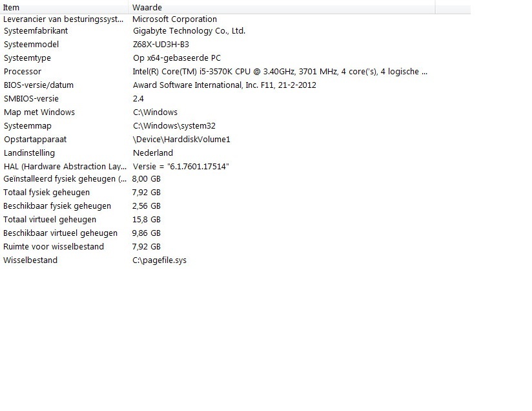This screenshot has height=411, width=532.
Task: Select the "Wisselbestand" row label
Action: point(30,260)
